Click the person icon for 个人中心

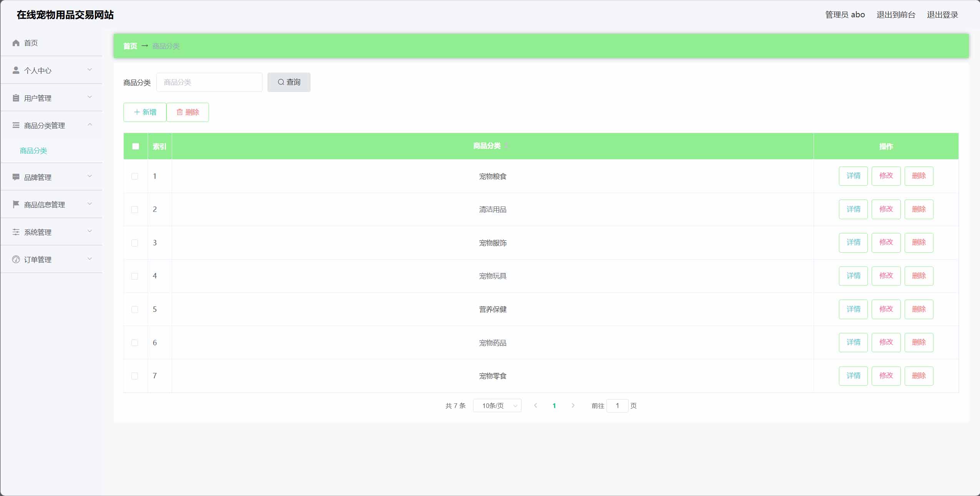(x=16, y=70)
